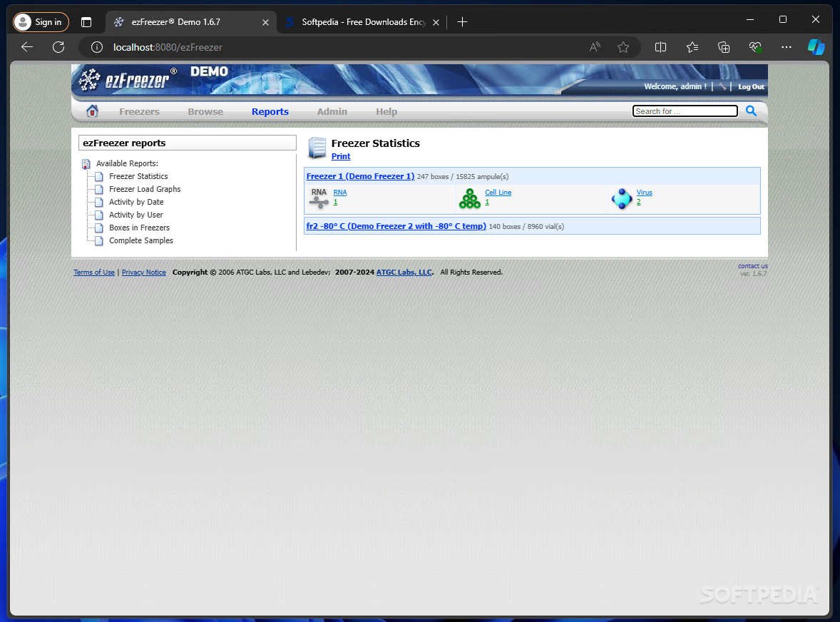Open the split screen icon

[x=660, y=47]
